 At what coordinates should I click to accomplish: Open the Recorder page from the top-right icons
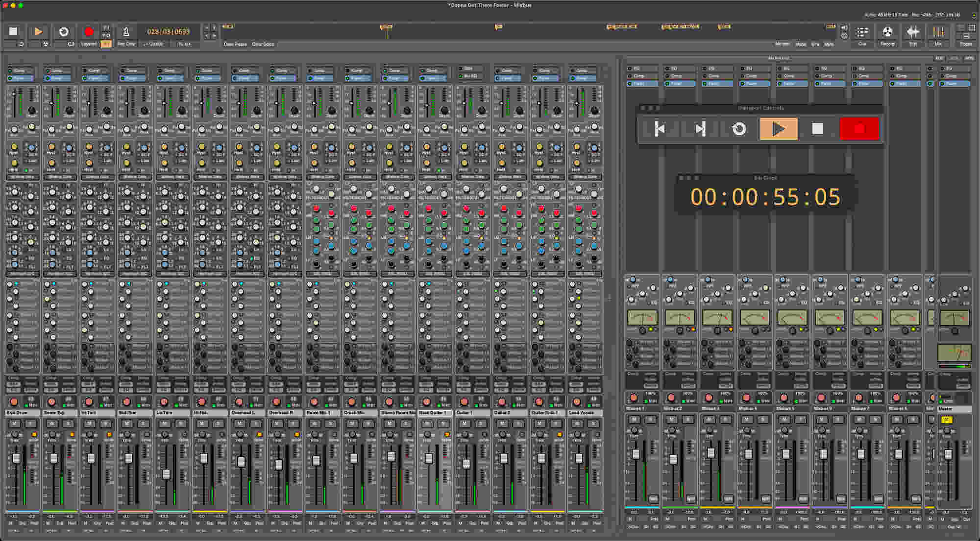(x=887, y=33)
